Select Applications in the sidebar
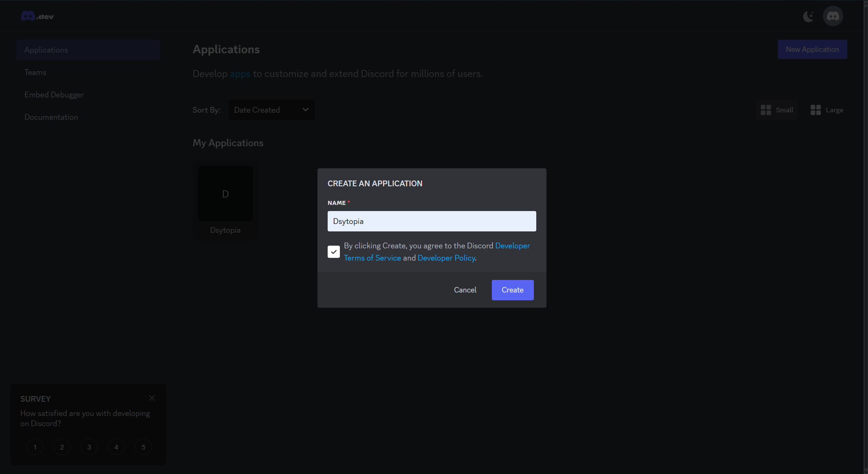The width and height of the screenshot is (868, 474). pos(46,50)
